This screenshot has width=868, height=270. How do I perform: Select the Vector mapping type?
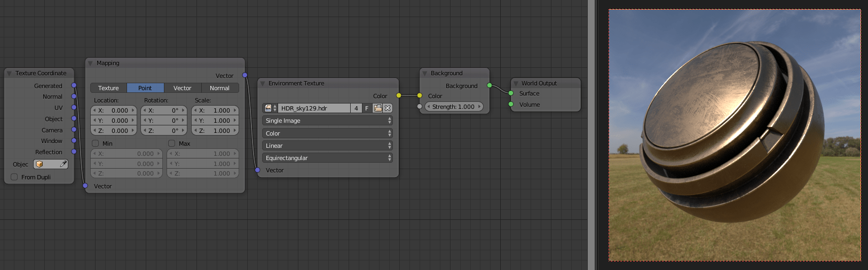[183, 88]
